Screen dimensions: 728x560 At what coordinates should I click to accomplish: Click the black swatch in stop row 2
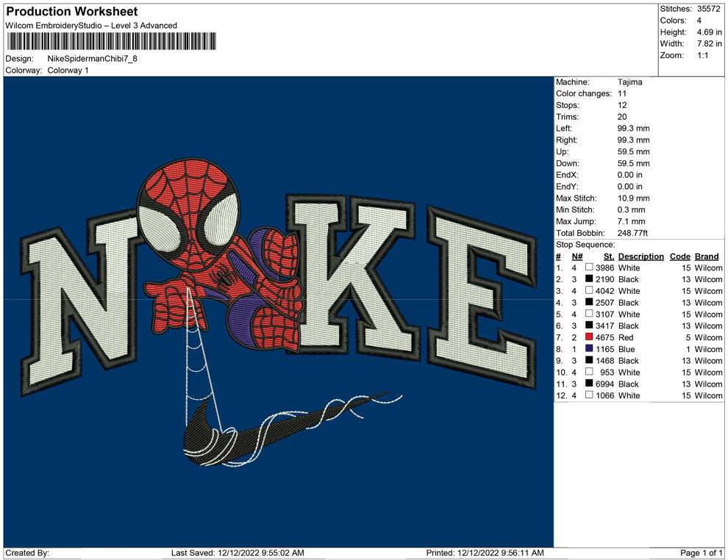click(589, 279)
